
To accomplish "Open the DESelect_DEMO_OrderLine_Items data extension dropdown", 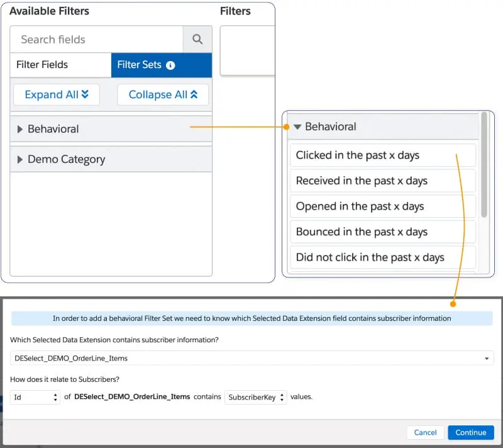I will pos(251,358).
